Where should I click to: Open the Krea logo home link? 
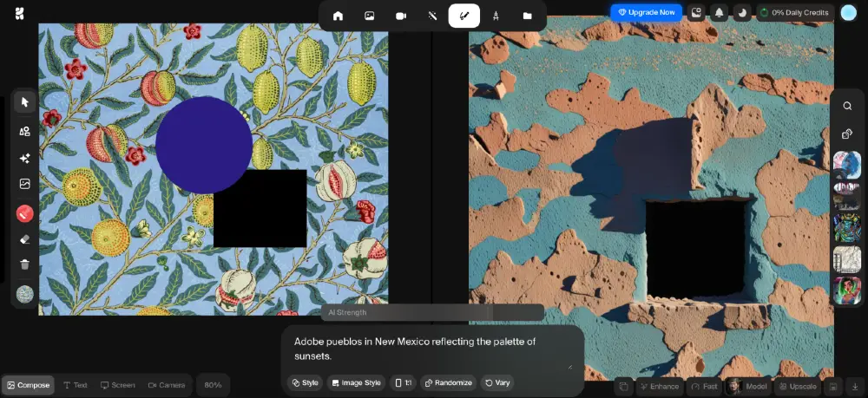19,14
